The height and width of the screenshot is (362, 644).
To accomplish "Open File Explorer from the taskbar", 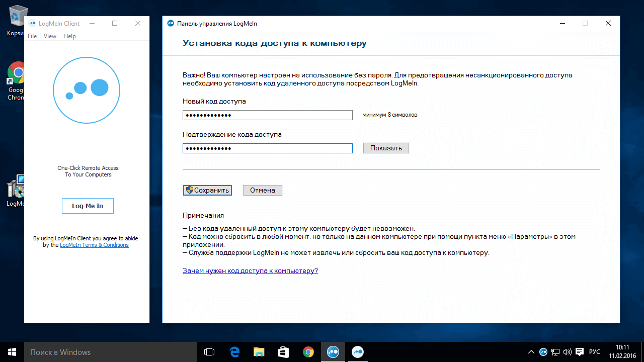I will click(259, 352).
